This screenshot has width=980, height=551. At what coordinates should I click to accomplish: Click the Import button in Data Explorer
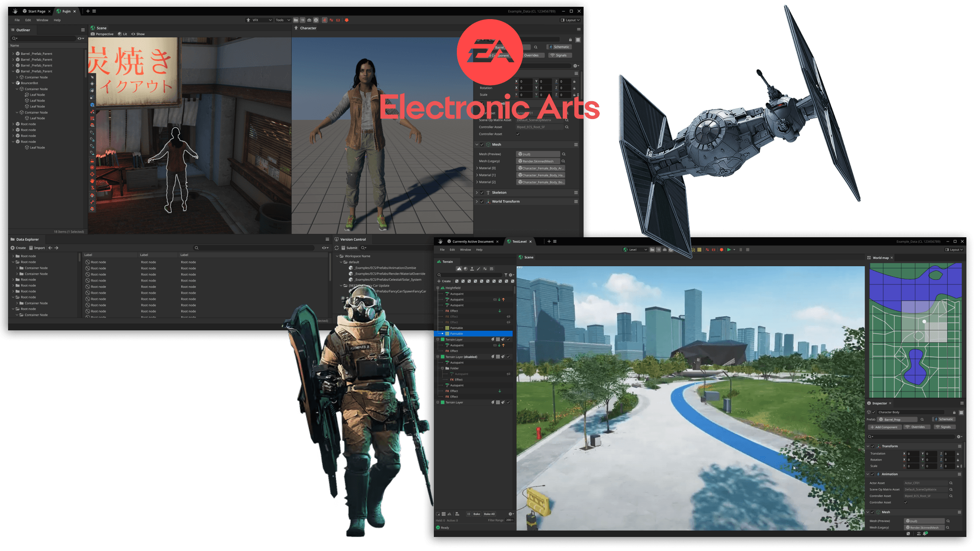[37, 248]
